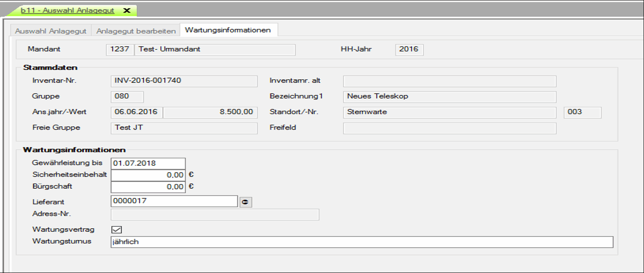The image size is (644, 273).
Task: Focus the Sicherheitseinbehalt amount field
Action: click(148, 175)
